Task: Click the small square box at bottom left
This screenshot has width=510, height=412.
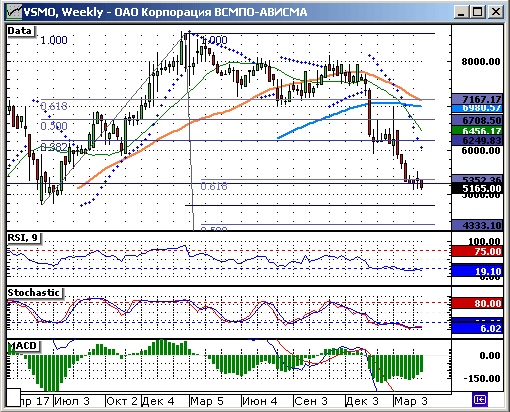Action: pos(14,397)
